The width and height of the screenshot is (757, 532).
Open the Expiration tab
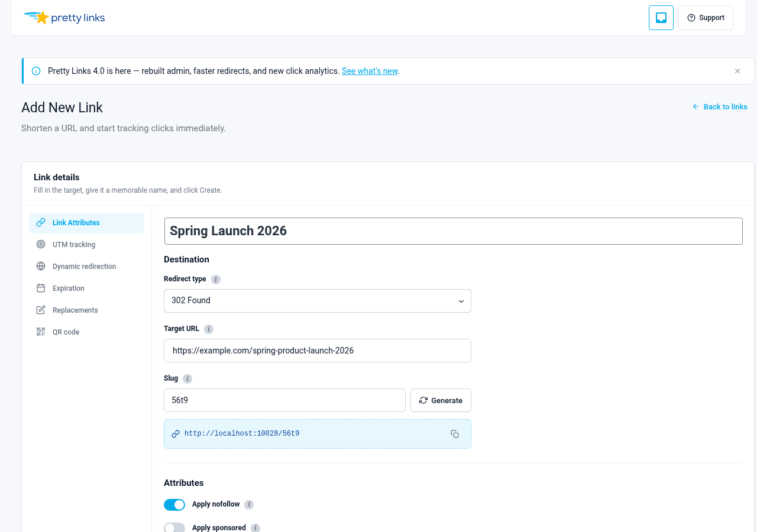[x=86, y=288]
